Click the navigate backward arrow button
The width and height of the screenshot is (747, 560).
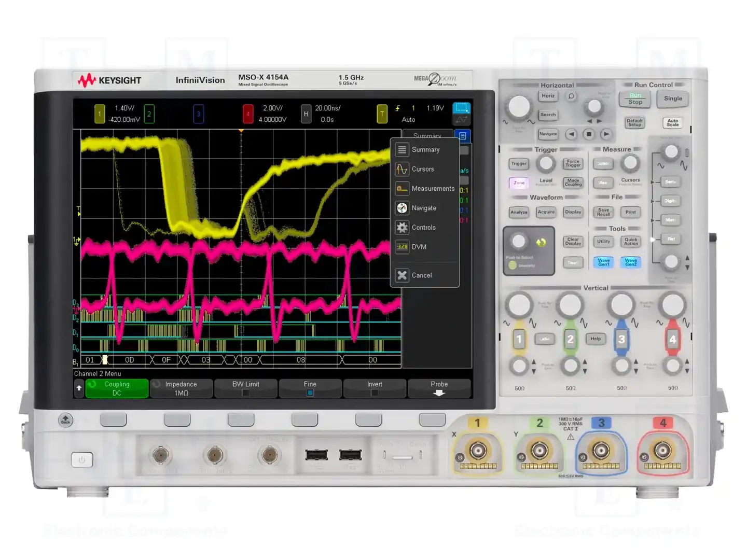(x=571, y=134)
